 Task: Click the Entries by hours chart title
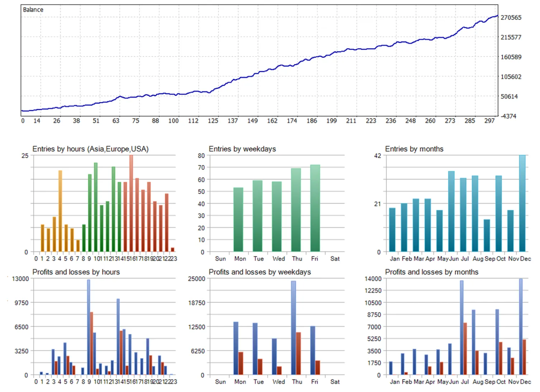[90, 149]
